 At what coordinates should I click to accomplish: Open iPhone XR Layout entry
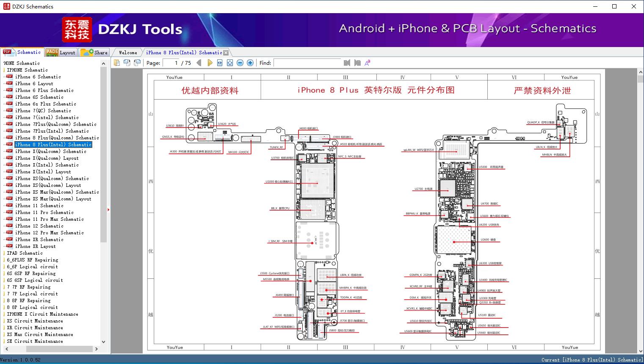[35, 246]
